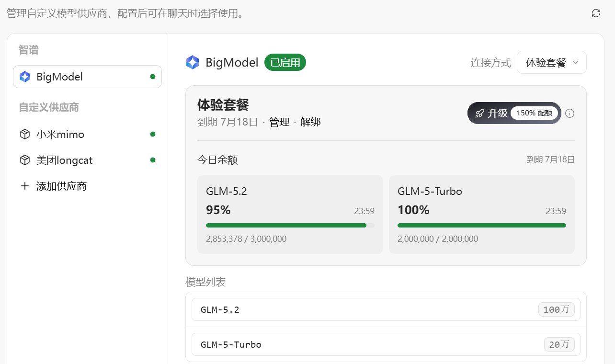Click the cube icon beside 美团longcat
The width and height of the screenshot is (615, 364).
pyautogui.click(x=25, y=160)
